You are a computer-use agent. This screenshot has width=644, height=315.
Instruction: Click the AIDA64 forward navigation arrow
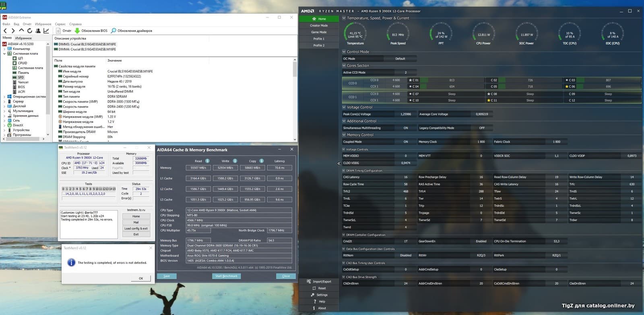[x=13, y=31]
